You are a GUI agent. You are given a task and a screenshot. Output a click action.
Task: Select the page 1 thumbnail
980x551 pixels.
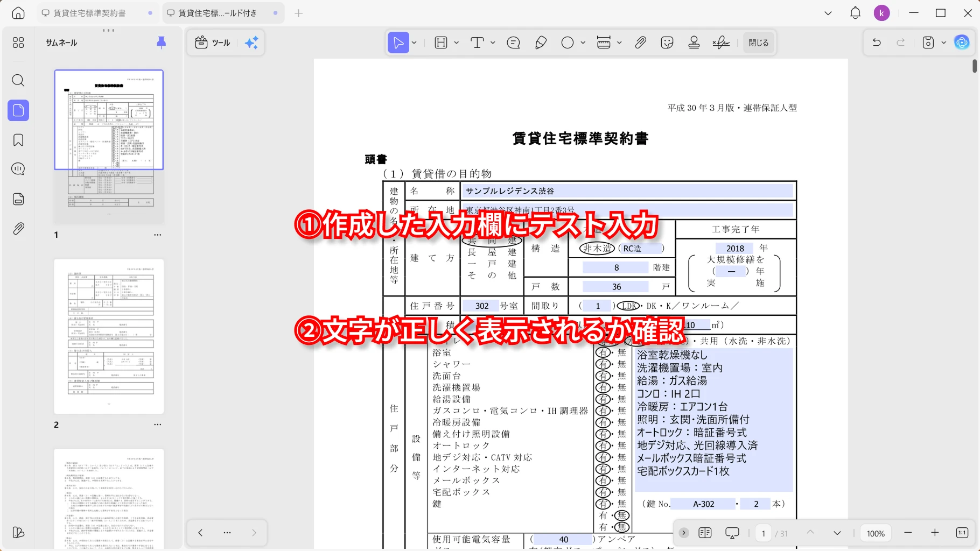[x=109, y=146]
